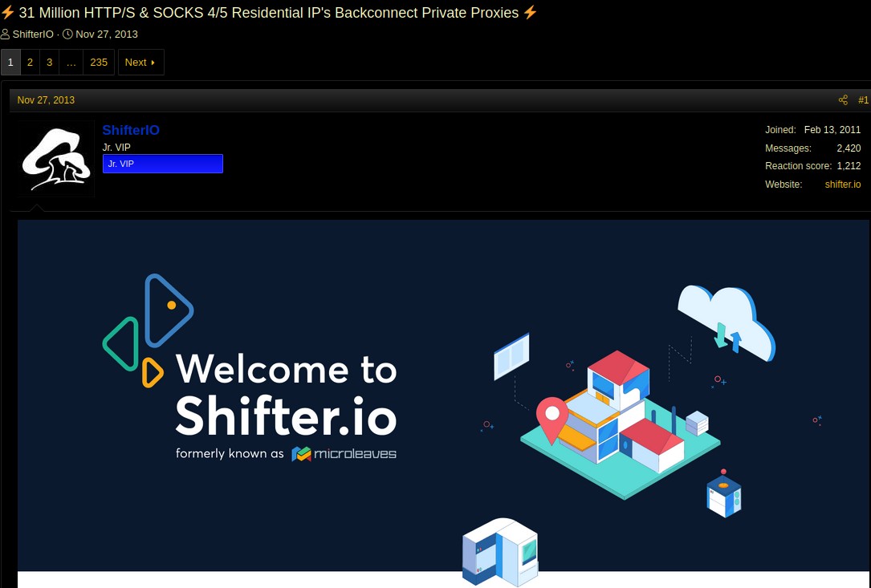Click the cloud sync icon in banner

pyautogui.click(x=727, y=324)
